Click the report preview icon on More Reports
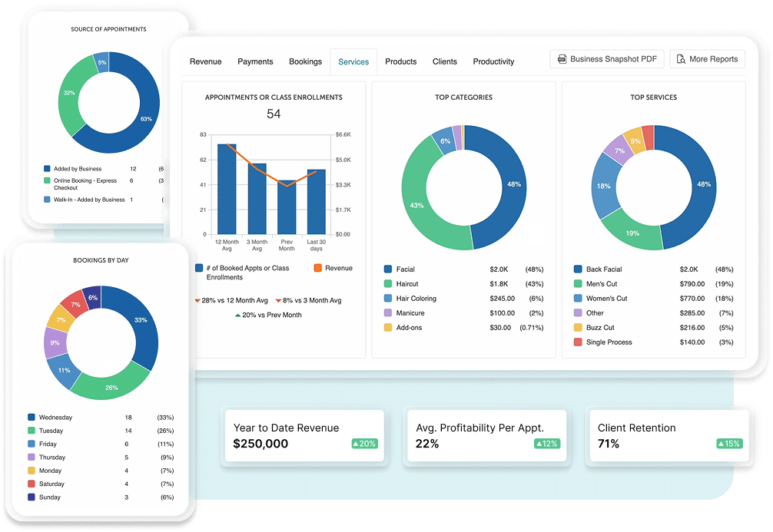Viewport: 773px width, 532px height. click(679, 58)
